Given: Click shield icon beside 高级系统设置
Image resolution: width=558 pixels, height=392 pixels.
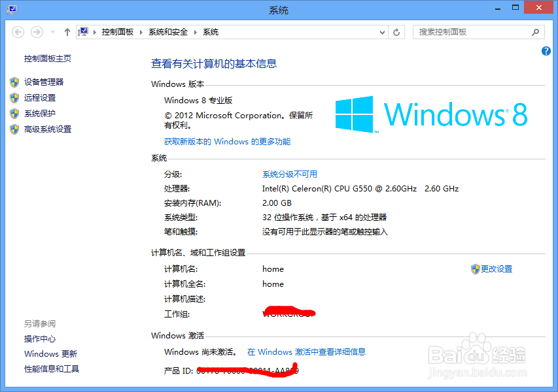Looking at the screenshot, I should [x=14, y=129].
